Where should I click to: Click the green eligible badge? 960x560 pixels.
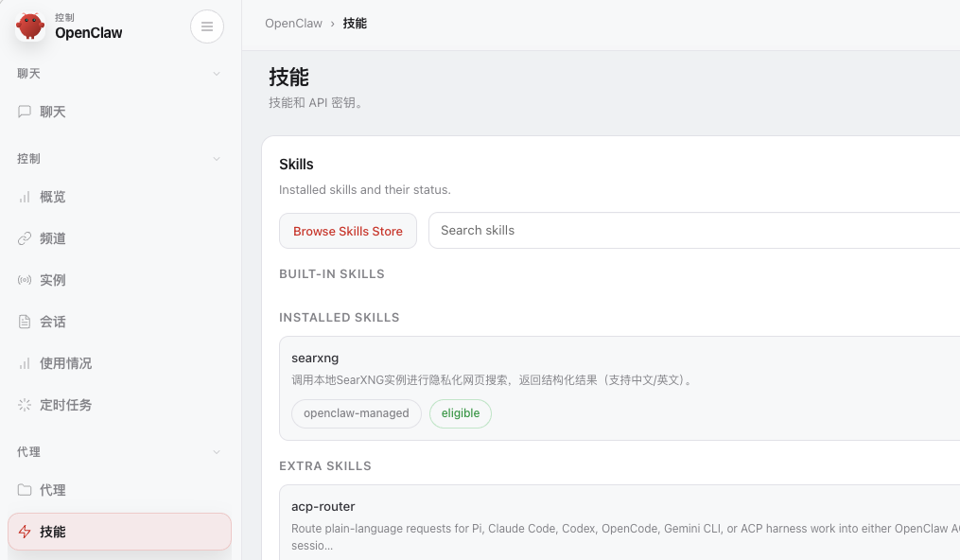click(461, 413)
